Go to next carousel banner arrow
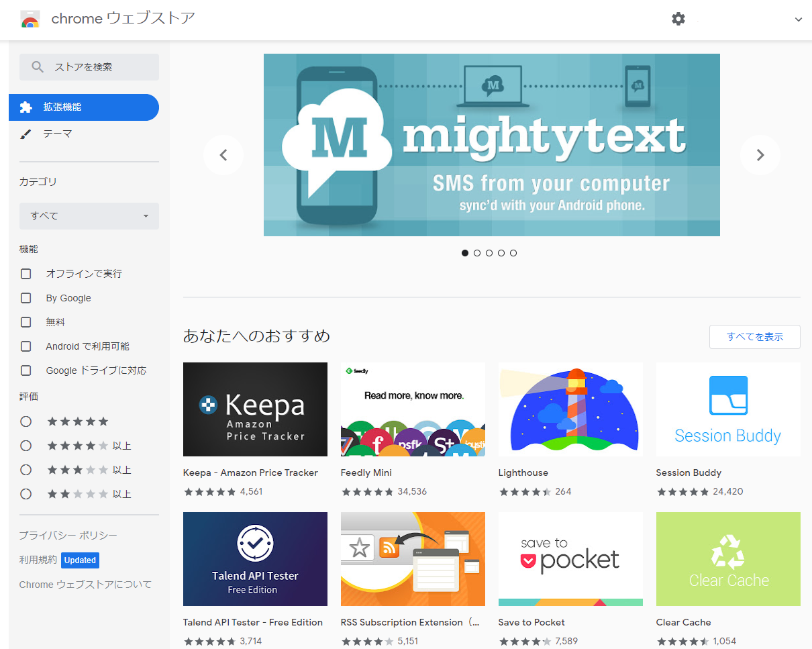Viewport: 812px width, 649px height. [x=760, y=155]
